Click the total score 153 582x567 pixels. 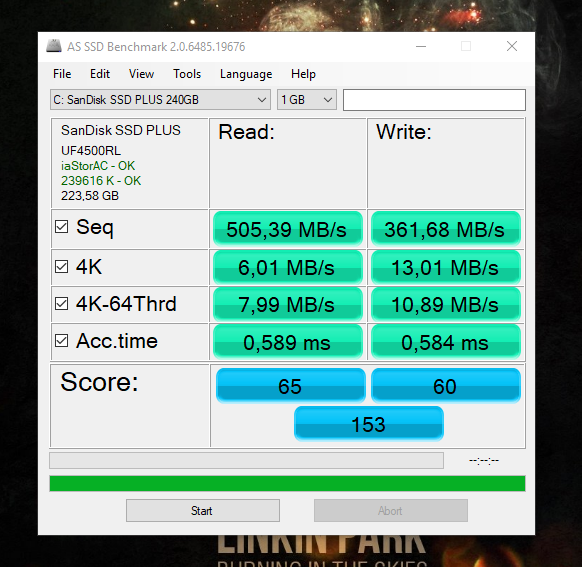(369, 424)
